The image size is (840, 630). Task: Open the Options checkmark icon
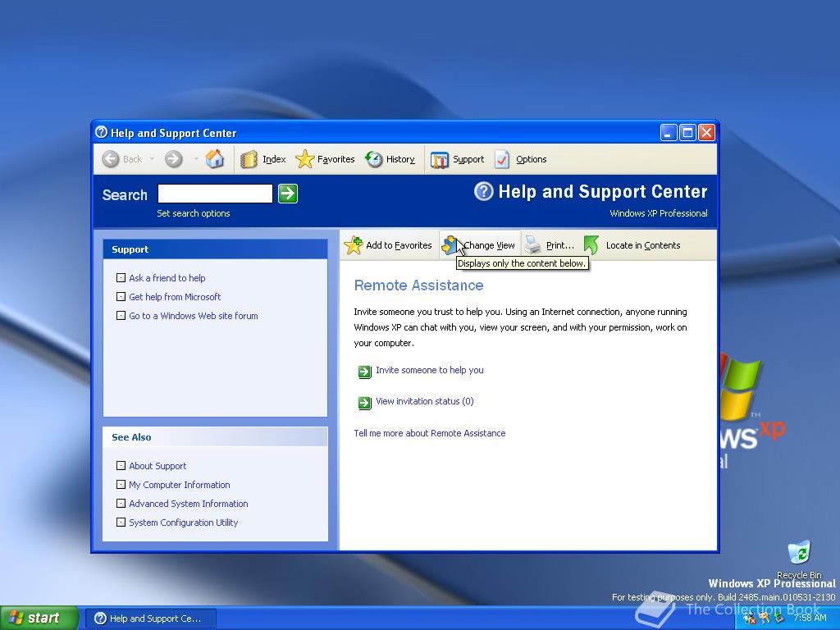point(502,159)
